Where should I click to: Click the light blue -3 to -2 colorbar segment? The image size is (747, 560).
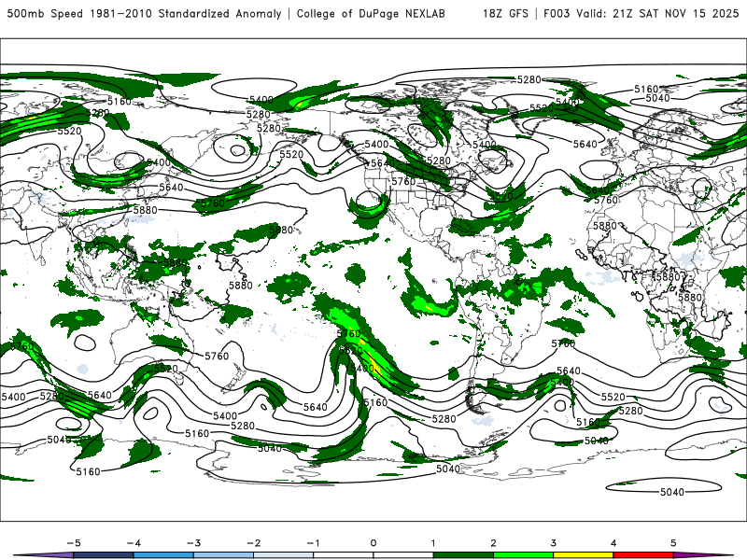[223, 555]
